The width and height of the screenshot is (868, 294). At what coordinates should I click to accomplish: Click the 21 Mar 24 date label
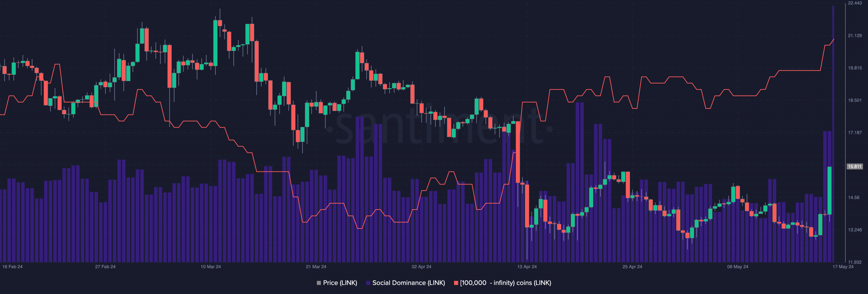316,267
